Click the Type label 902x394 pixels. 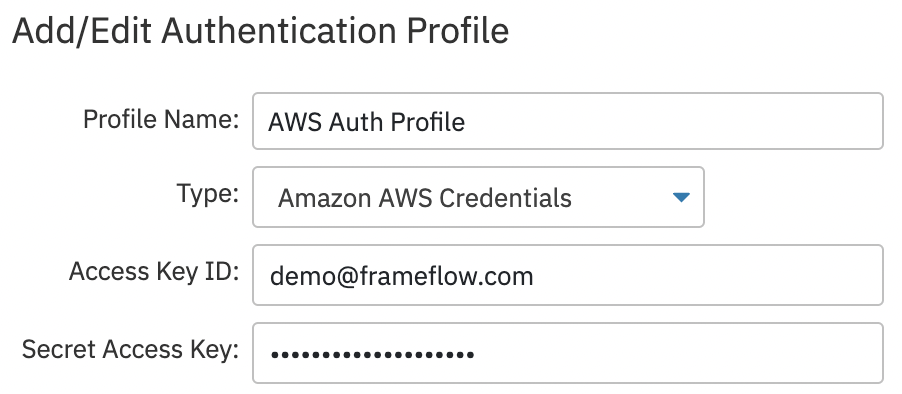point(208,193)
